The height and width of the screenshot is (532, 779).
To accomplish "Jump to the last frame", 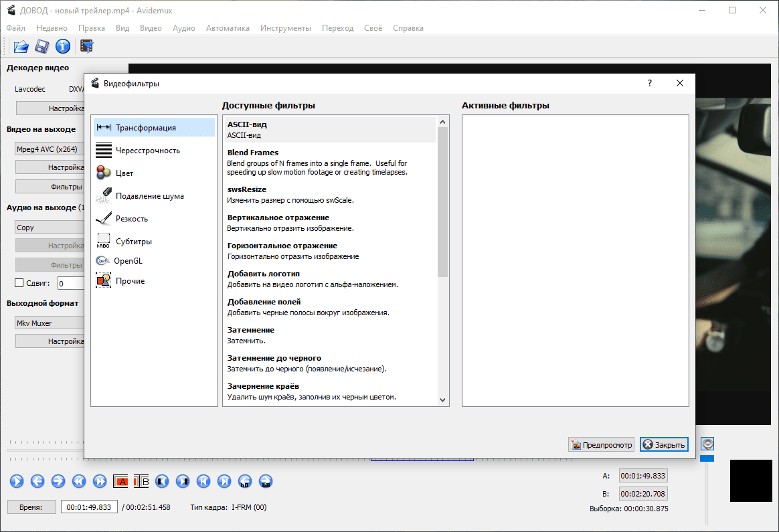I will (x=225, y=481).
